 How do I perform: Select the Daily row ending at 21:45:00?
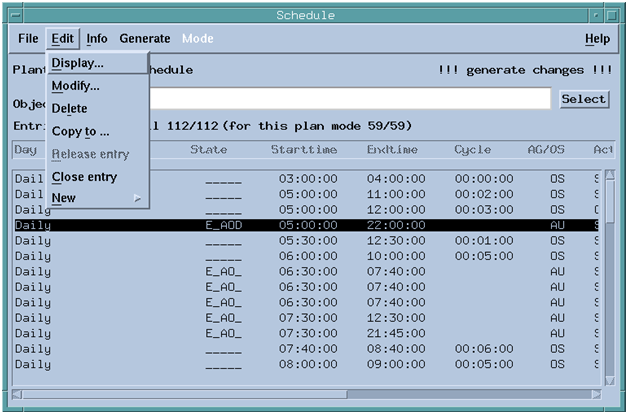coord(300,333)
